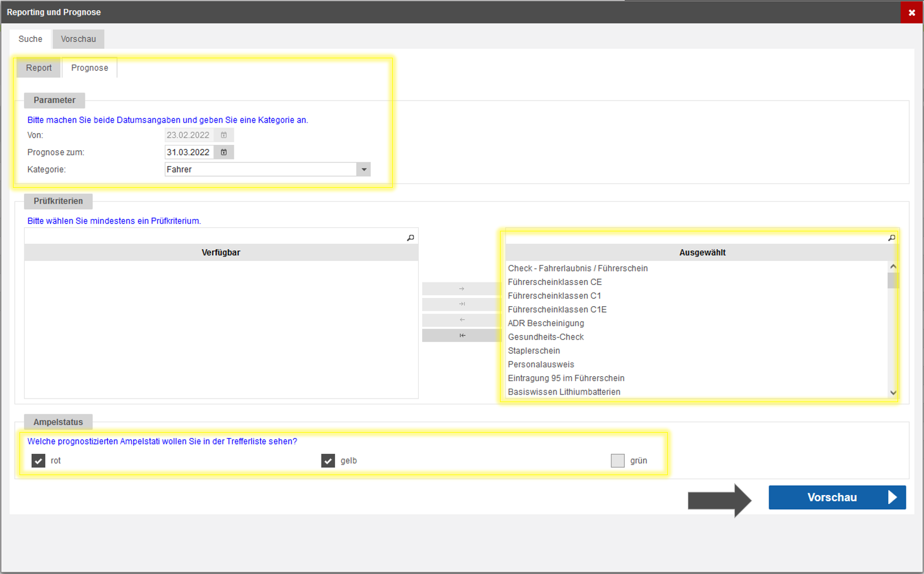Click the Prognose zum date field
The width and height of the screenshot is (924, 574).
click(189, 152)
